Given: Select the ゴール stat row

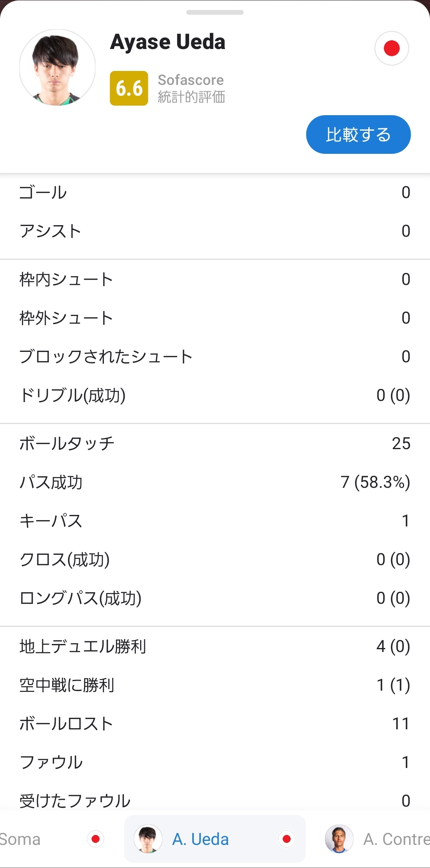Looking at the screenshot, I should (x=215, y=192).
